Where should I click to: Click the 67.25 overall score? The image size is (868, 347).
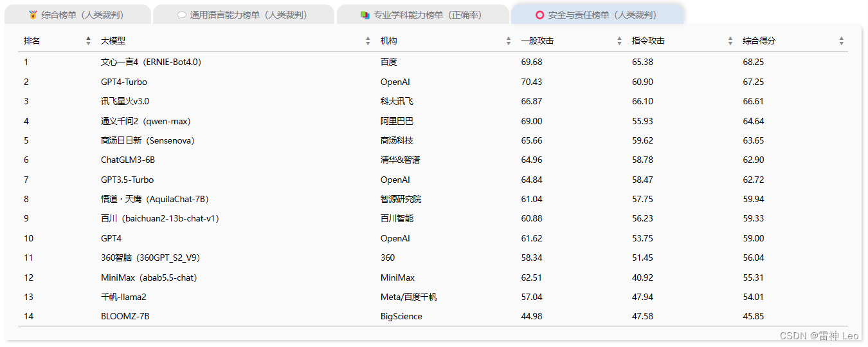754,82
